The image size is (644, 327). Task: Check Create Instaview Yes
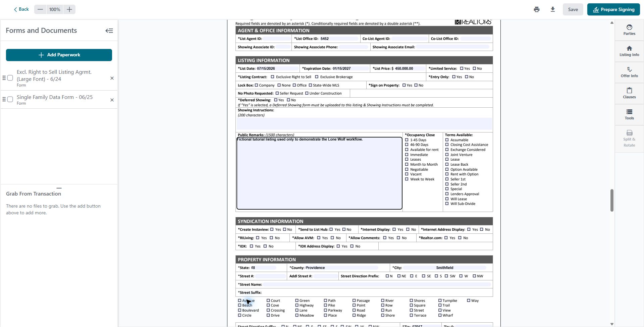(272, 229)
